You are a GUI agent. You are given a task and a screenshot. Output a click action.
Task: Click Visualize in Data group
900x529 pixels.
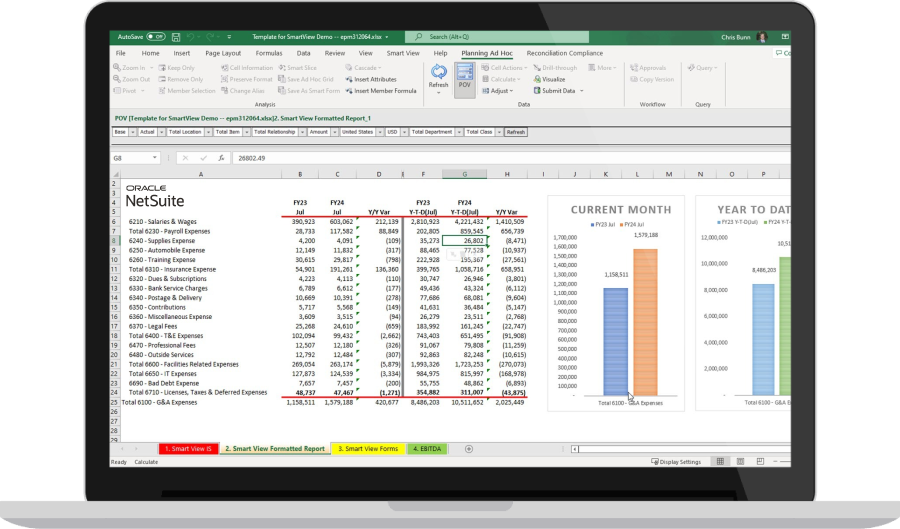(549, 79)
